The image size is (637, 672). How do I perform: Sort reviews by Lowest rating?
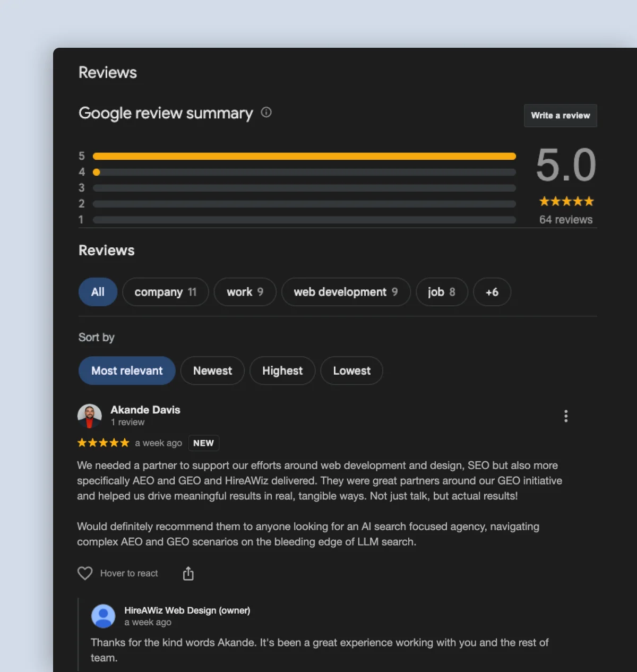(x=352, y=371)
